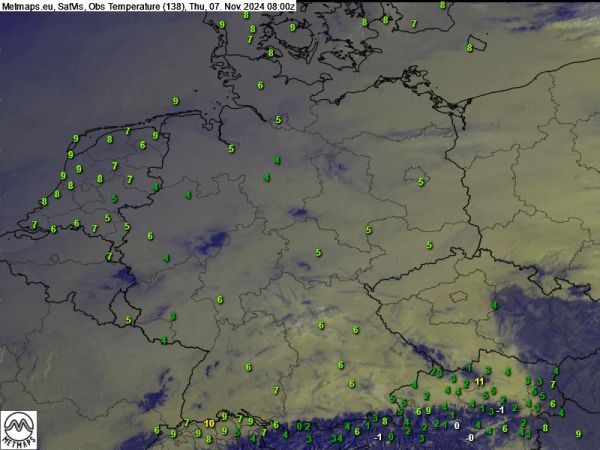This screenshot has height=450, width=600.
Task: Click the yellow 11 temperature reading
Action: pos(480,383)
